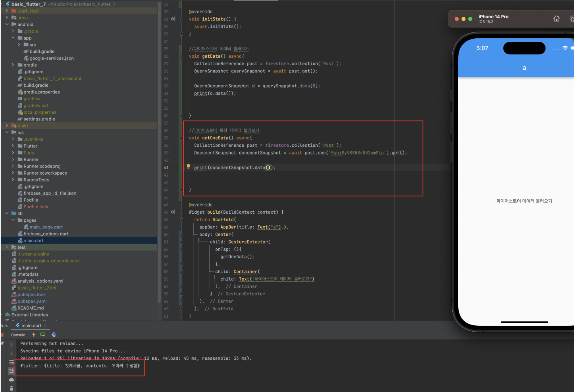The image size is (574, 392).
Task: Expand the test folder
Action: (x=7, y=247)
